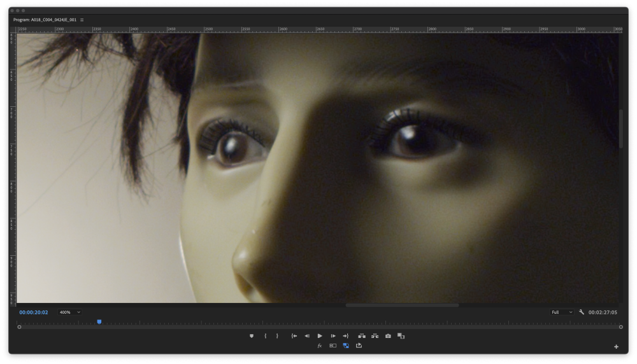
Task: Add a marker with the marker button
Action: 252,336
